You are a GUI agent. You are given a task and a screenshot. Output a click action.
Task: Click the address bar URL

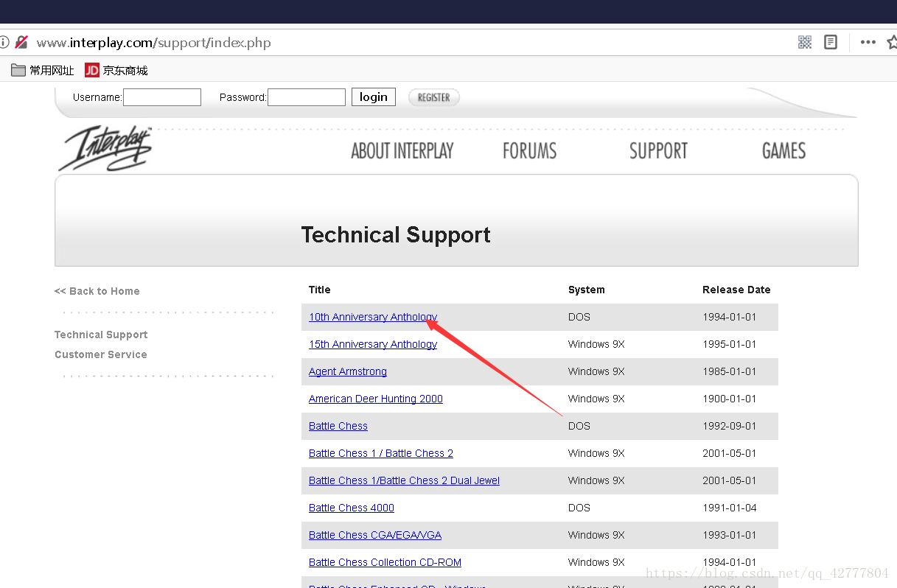[x=154, y=43]
